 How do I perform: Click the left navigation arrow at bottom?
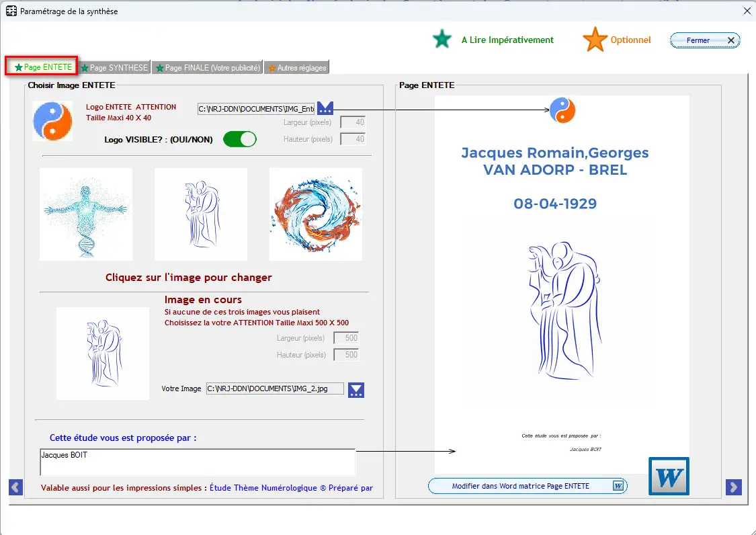click(x=15, y=487)
